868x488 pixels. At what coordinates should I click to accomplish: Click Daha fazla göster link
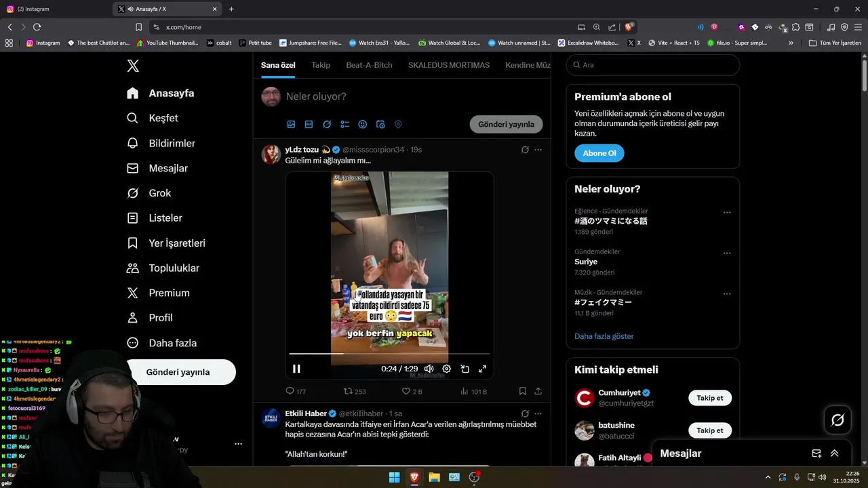(604, 336)
